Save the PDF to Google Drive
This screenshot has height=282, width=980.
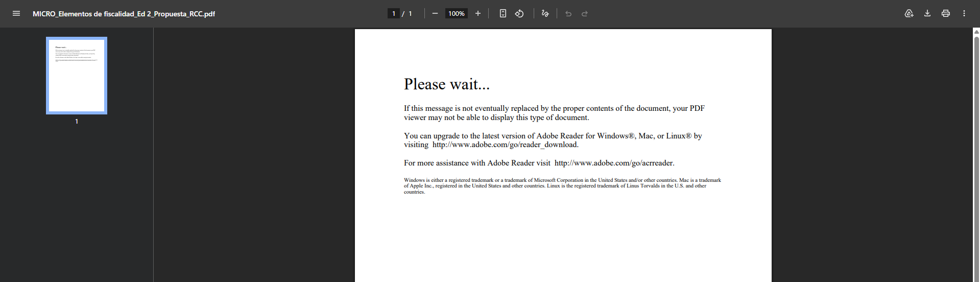[x=909, y=14]
